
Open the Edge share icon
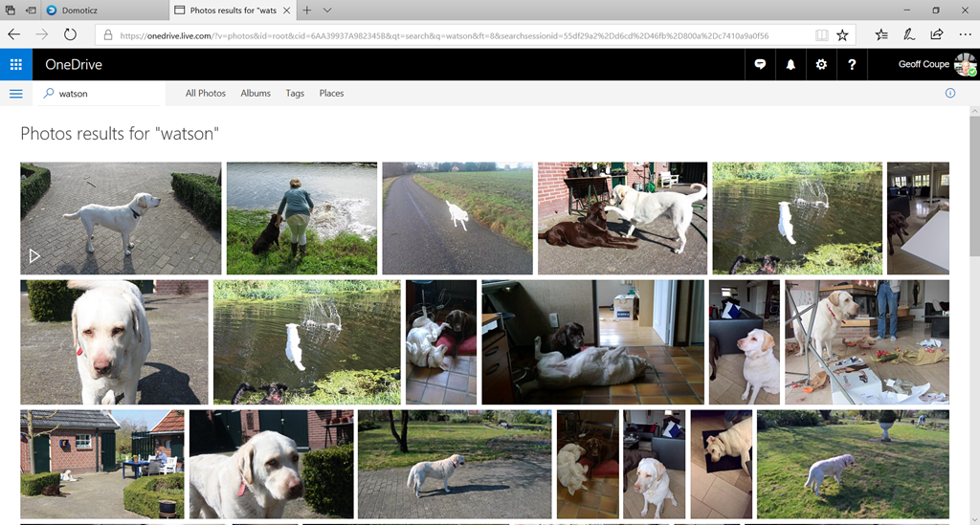pyautogui.click(x=936, y=34)
